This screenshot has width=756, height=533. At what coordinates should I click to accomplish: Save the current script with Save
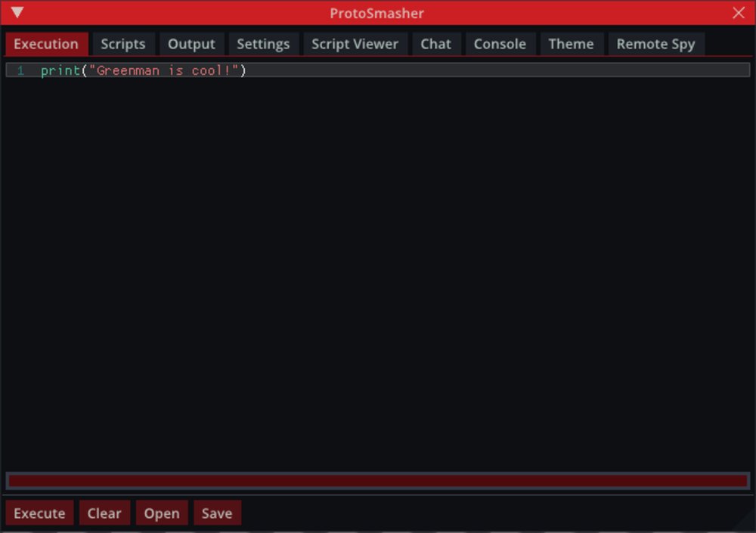pyautogui.click(x=217, y=513)
